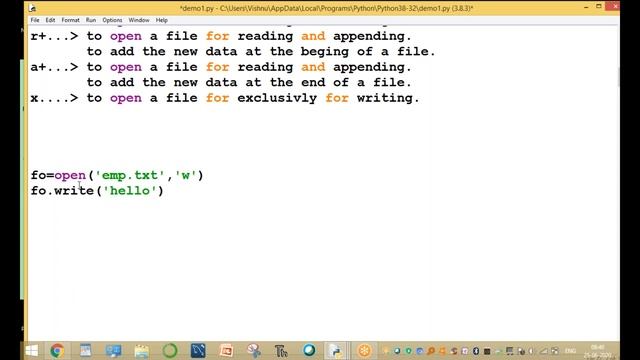Click the volume speaker tray icon
The height and width of the screenshot is (360, 640).
click(531, 351)
